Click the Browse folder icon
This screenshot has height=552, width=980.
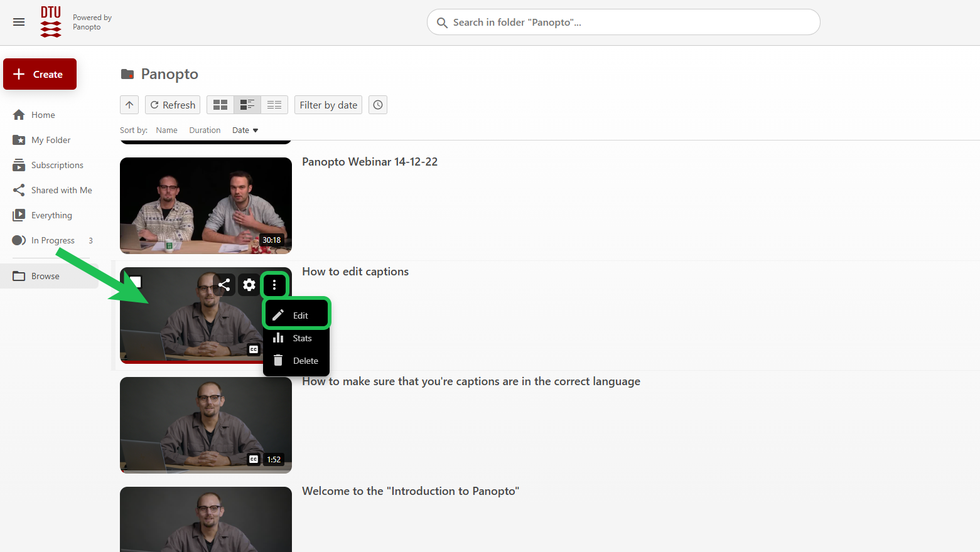[x=19, y=276]
